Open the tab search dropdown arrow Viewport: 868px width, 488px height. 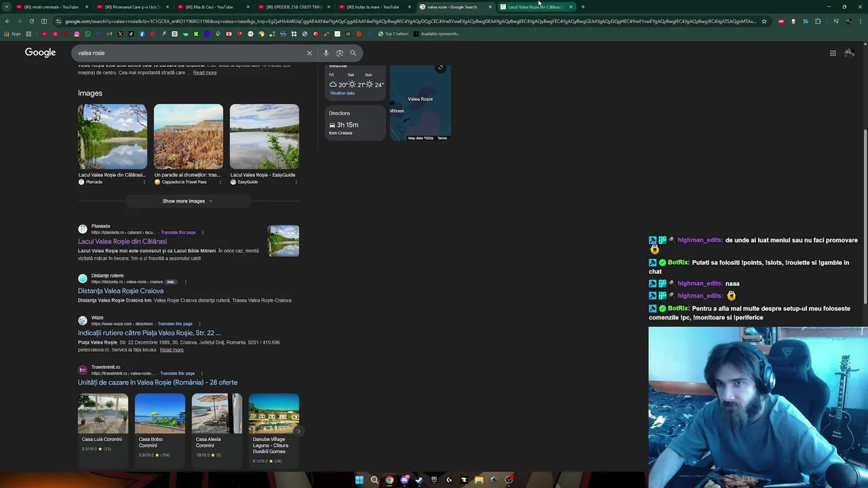(7, 7)
